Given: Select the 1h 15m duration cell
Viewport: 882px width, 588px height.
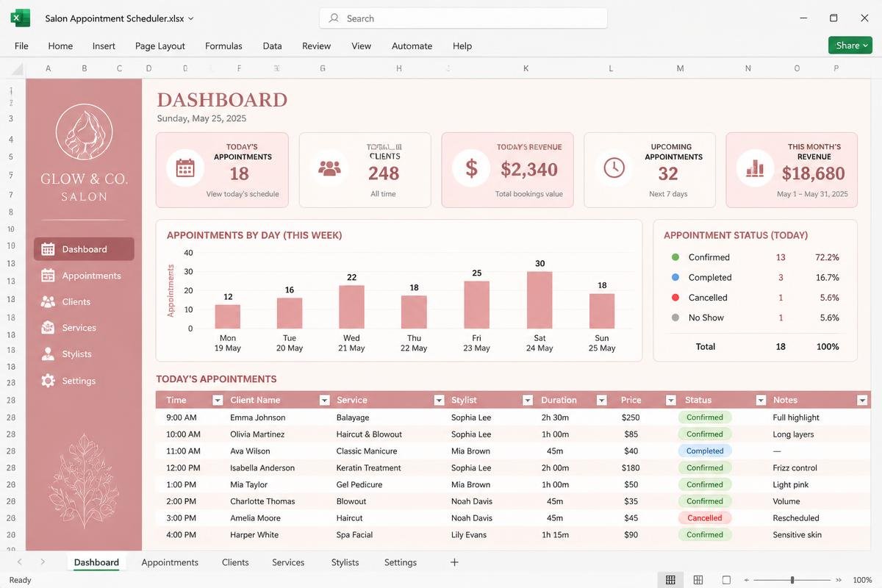Looking at the screenshot, I should pos(555,535).
